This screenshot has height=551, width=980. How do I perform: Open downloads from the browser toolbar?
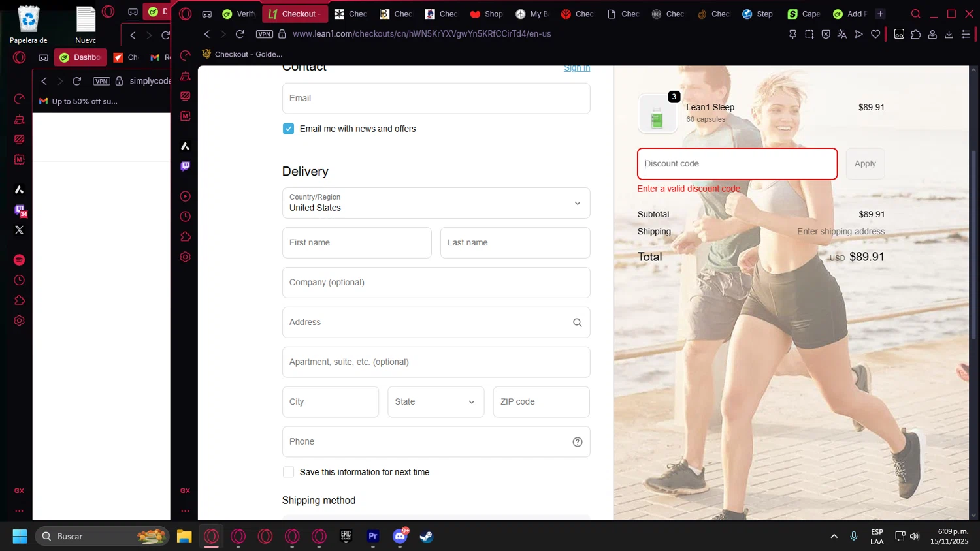(949, 34)
